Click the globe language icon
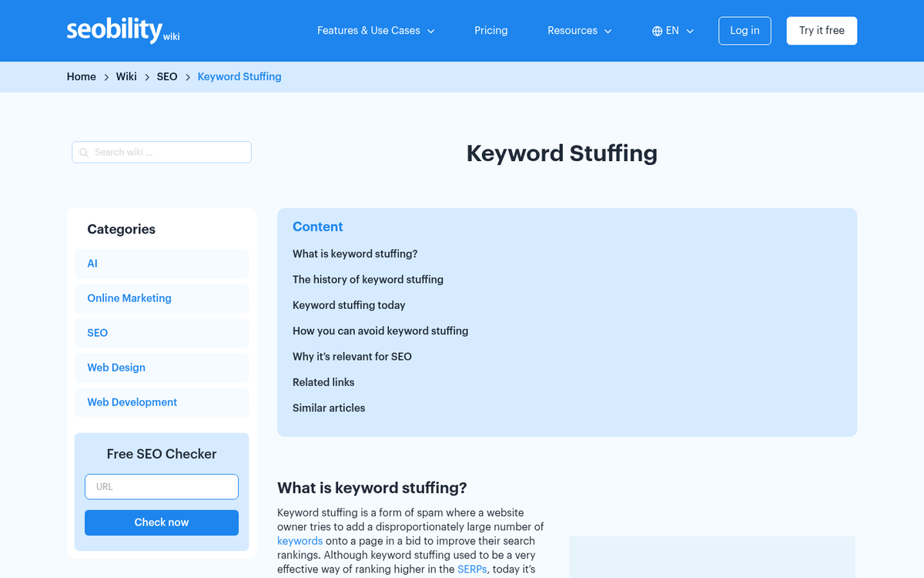This screenshot has height=578, width=924. [x=657, y=31]
